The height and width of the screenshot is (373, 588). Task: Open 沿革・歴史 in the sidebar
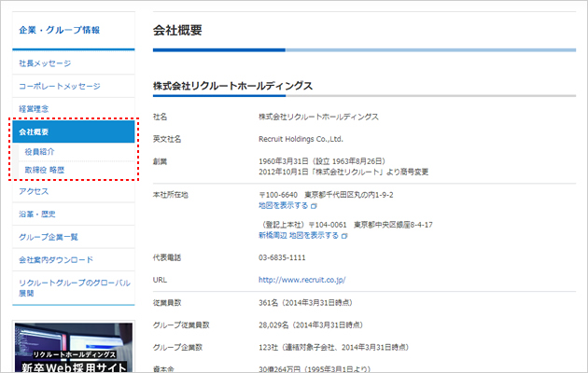(37, 214)
